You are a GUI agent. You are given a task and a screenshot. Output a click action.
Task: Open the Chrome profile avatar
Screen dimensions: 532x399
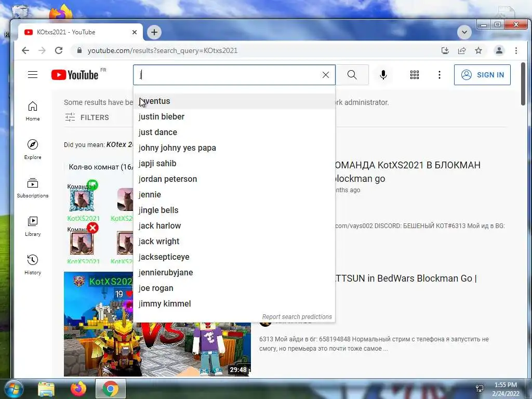click(x=499, y=50)
